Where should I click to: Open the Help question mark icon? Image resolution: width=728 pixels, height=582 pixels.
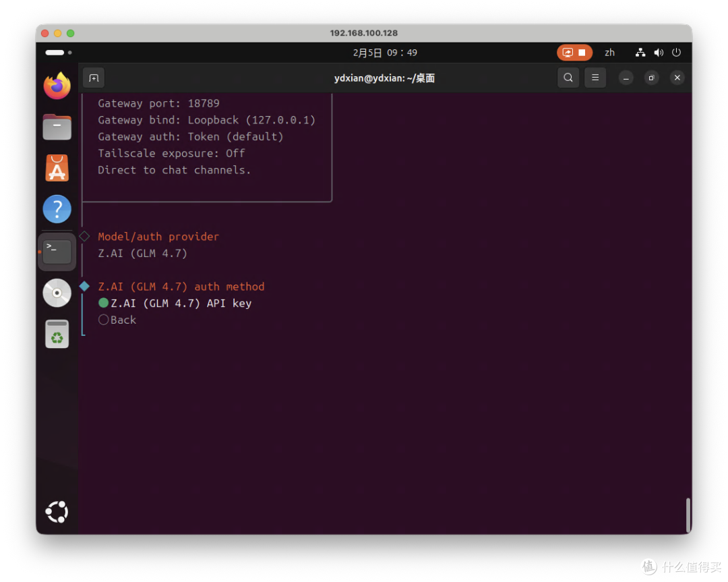[57, 209]
